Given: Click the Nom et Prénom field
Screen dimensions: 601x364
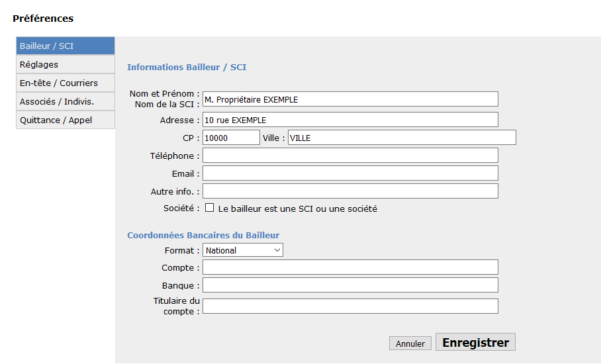Looking at the screenshot, I should (x=349, y=99).
